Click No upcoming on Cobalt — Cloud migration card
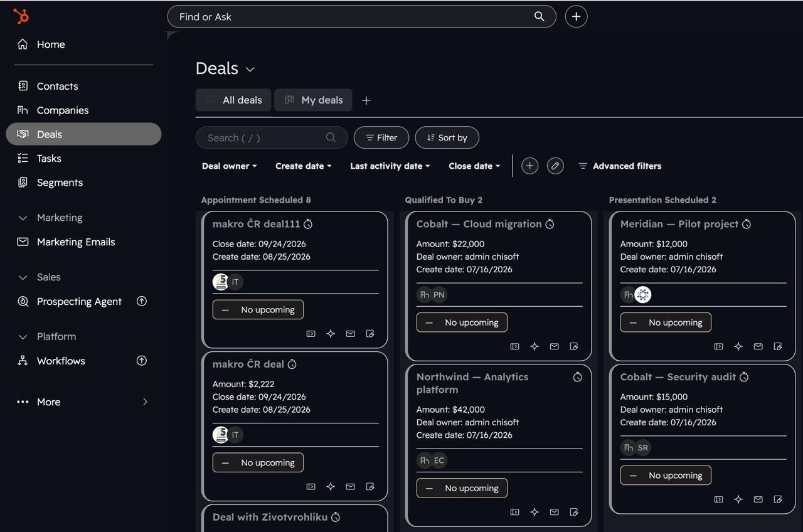 pos(462,322)
